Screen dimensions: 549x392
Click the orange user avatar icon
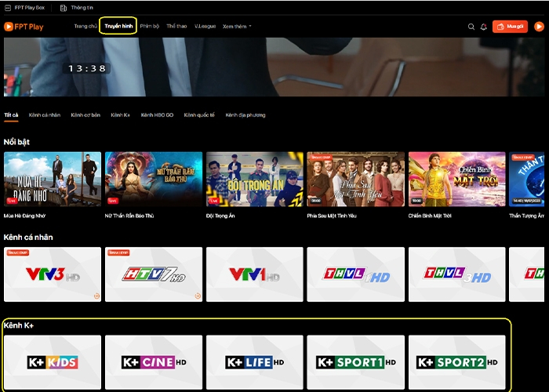coord(539,27)
